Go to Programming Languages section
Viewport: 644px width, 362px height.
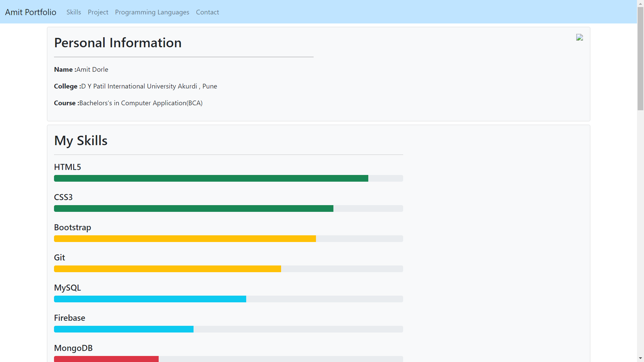152,12
